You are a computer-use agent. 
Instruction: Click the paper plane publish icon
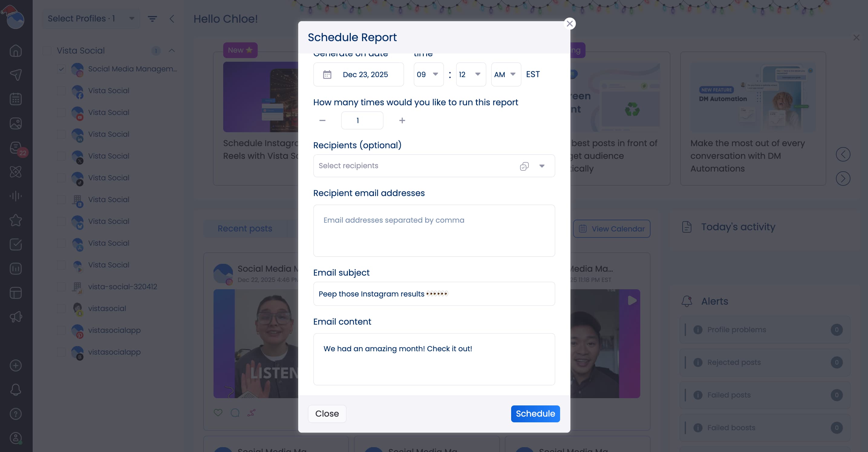pos(15,75)
